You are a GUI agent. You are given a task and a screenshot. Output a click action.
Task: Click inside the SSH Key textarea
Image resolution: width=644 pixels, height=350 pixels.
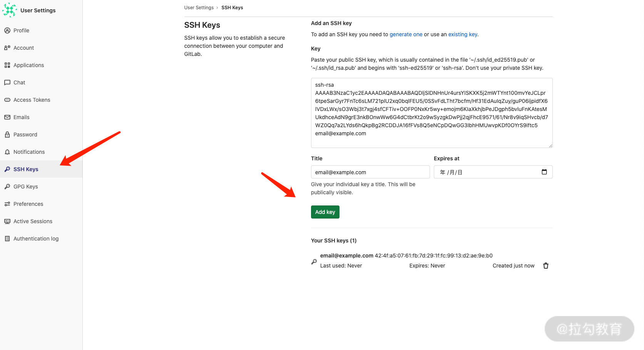click(431, 113)
